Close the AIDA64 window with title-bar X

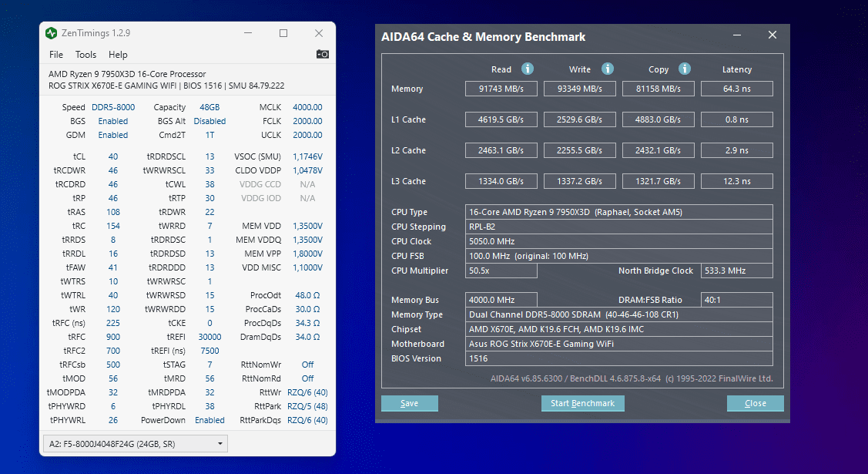coord(772,35)
